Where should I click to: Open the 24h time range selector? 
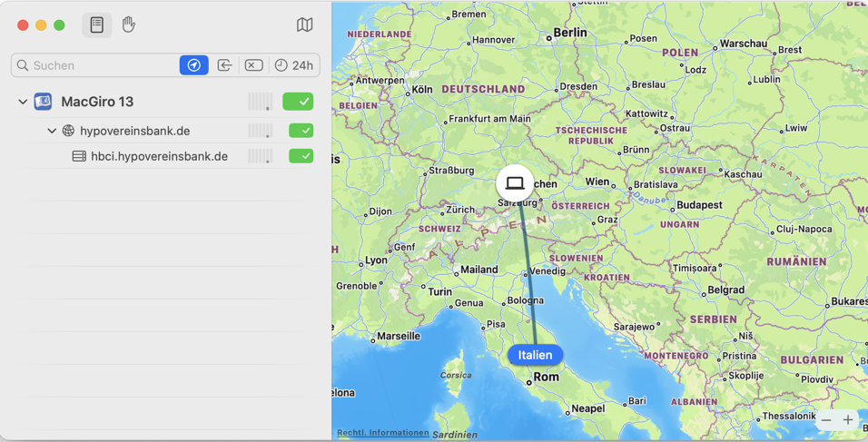point(294,65)
